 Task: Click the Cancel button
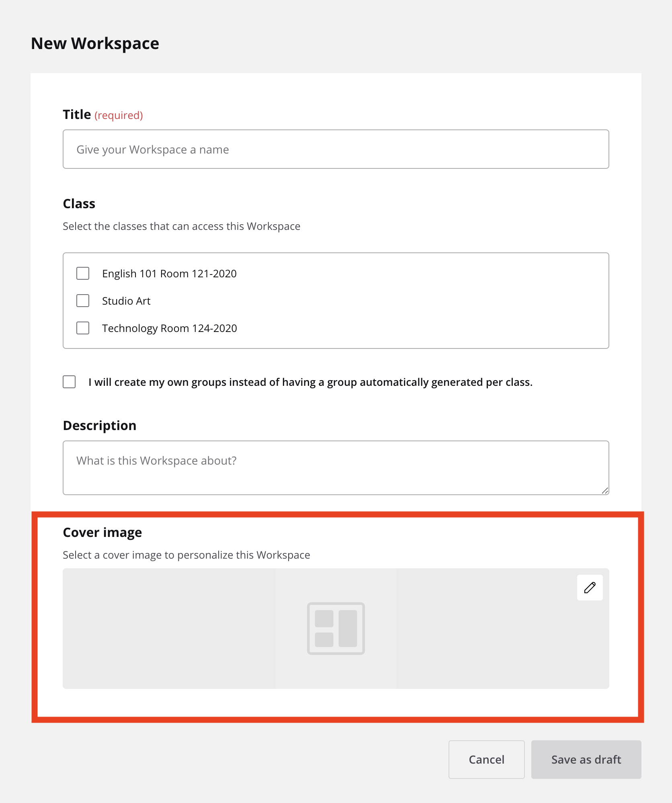[487, 760]
